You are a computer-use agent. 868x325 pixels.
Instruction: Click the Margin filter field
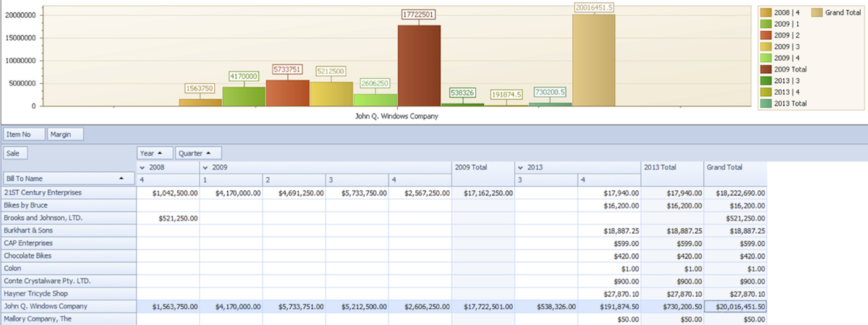point(65,134)
